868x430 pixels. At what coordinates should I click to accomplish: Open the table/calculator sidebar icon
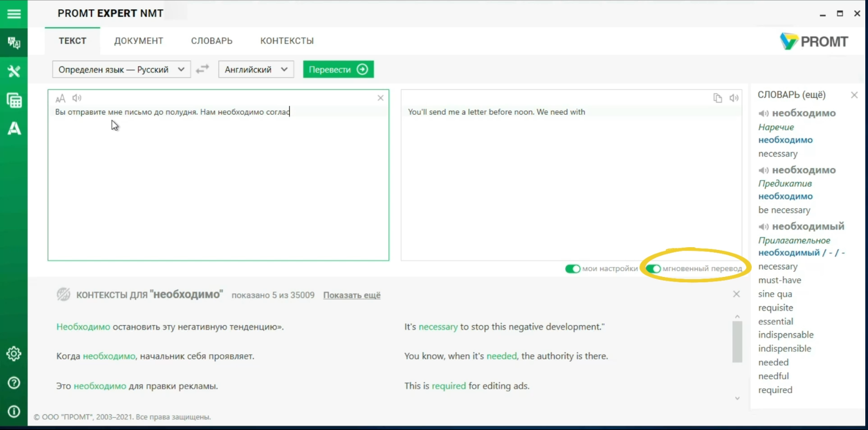pos(14,100)
